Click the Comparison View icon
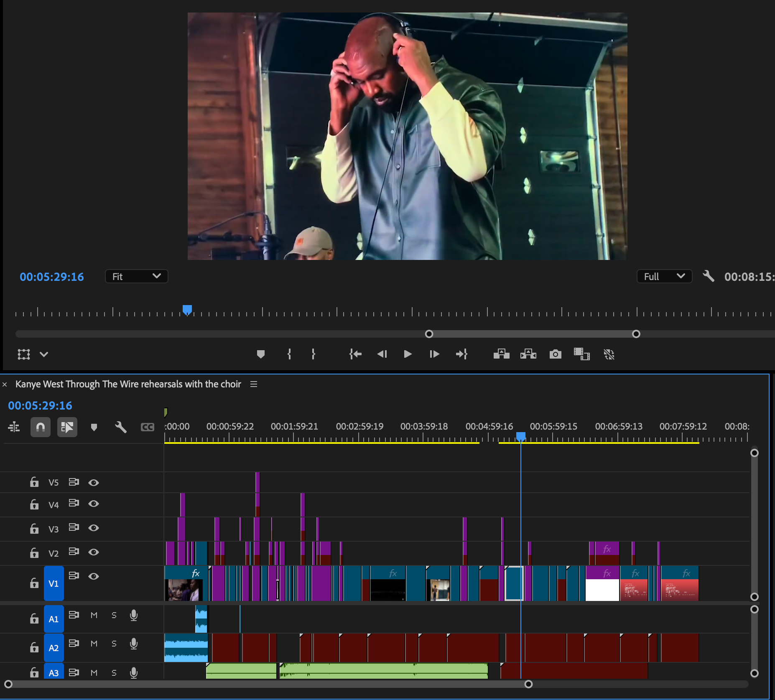The width and height of the screenshot is (775, 700). [x=581, y=354]
